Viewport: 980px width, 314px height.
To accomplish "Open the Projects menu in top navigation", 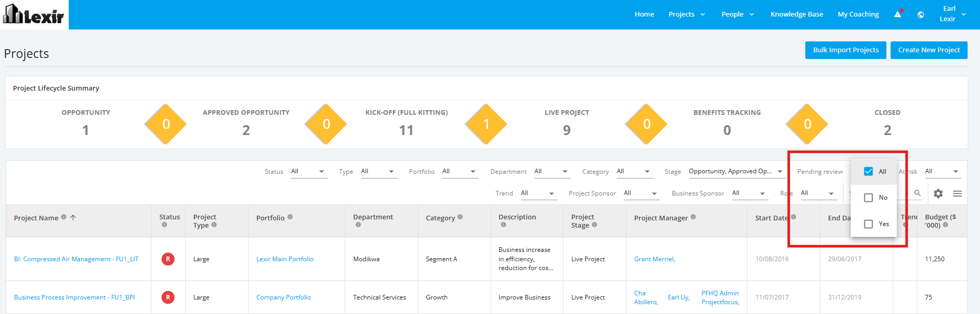I will pyautogui.click(x=686, y=14).
